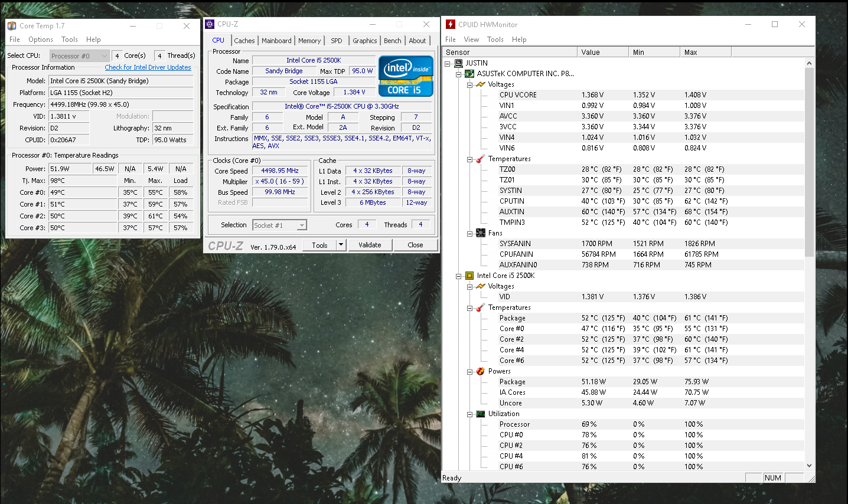This screenshot has width=848, height=504.
Task: Switch to the Mainboard tab in CPU-Z
Action: [x=276, y=41]
